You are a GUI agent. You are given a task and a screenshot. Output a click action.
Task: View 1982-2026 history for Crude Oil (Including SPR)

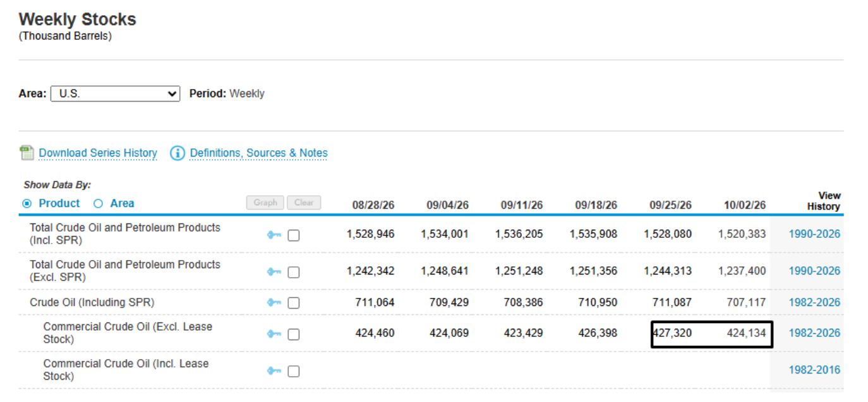click(x=814, y=302)
